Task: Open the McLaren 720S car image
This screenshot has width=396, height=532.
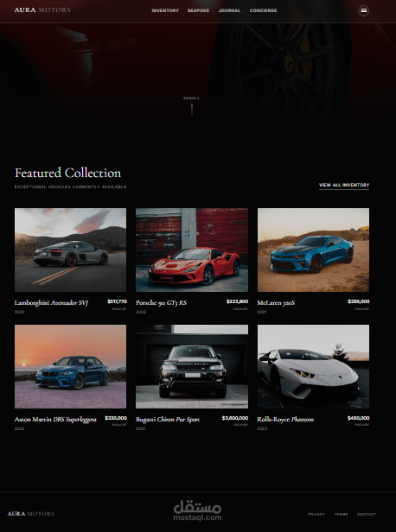Action: tap(313, 250)
